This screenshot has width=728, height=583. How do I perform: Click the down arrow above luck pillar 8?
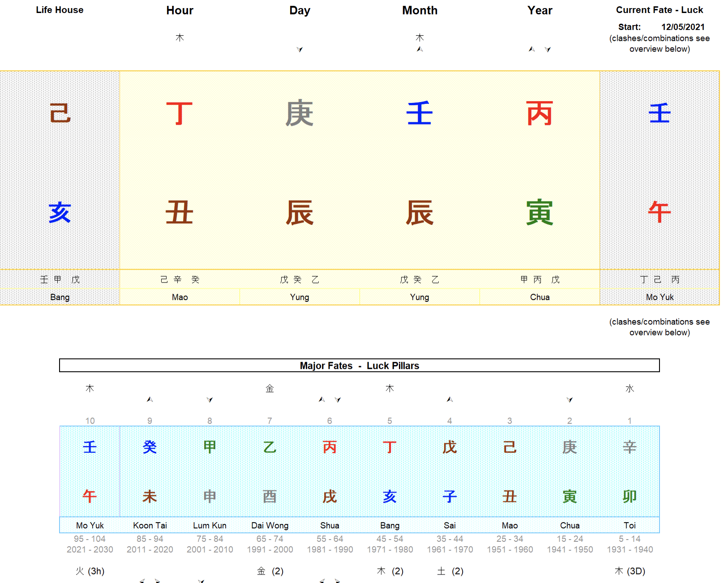(210, 400)
